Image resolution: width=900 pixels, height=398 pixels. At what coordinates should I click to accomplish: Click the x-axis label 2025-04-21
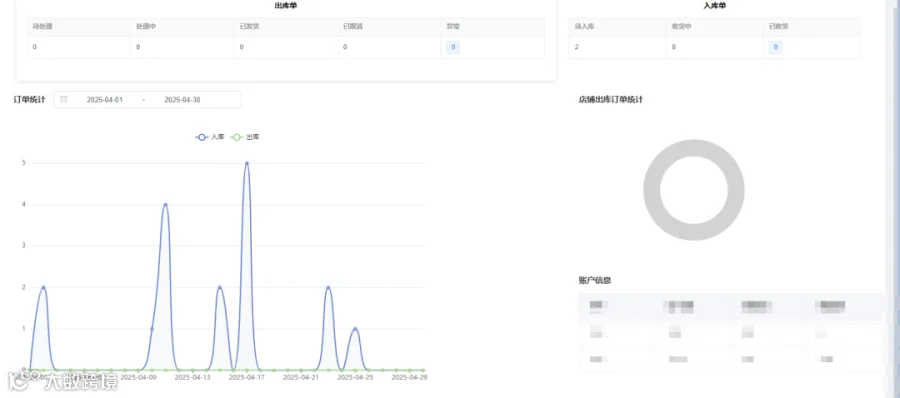point(301,377)
